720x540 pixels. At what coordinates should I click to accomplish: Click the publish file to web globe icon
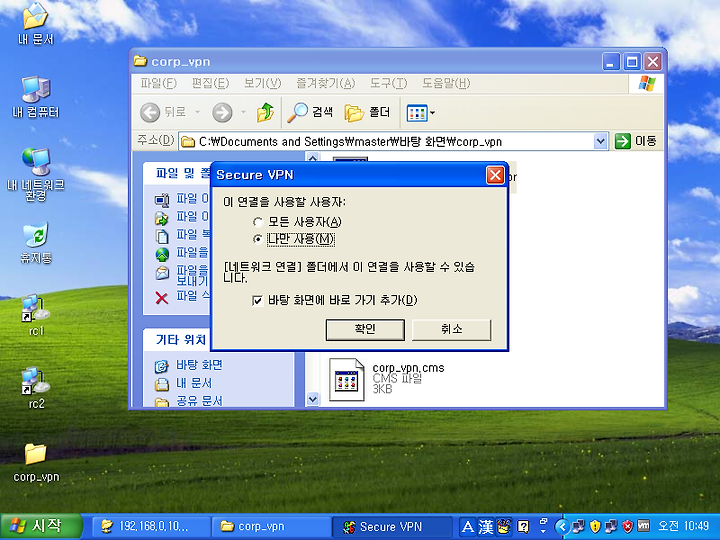[x=162, y=254]
